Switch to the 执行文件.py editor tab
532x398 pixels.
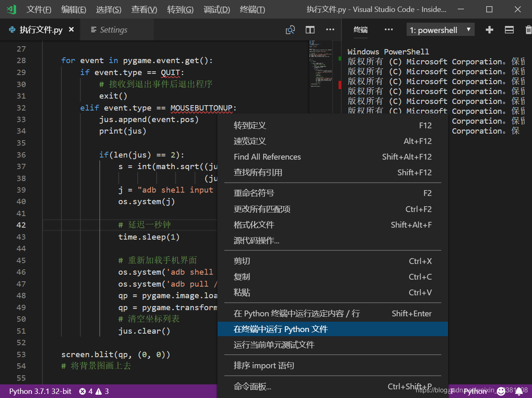click(41, 30)
